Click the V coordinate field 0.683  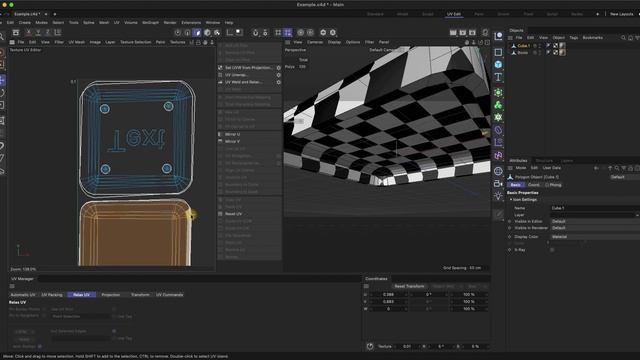coord(389,302)
